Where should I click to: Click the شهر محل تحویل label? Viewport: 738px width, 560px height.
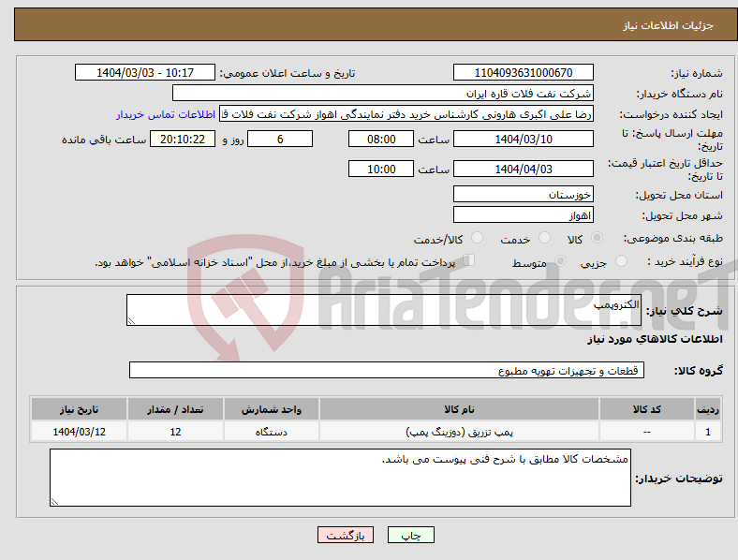pos(683,216)
